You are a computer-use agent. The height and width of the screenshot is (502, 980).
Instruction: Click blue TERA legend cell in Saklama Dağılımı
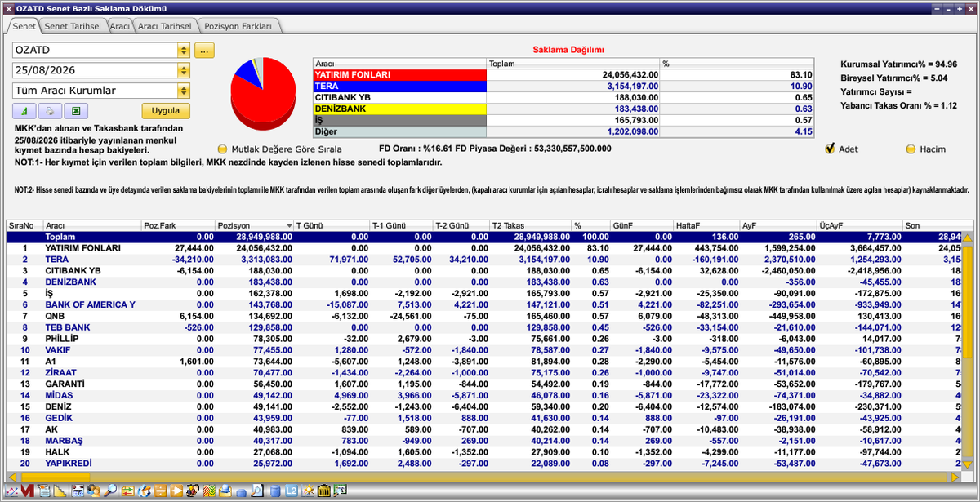point(399,86)
